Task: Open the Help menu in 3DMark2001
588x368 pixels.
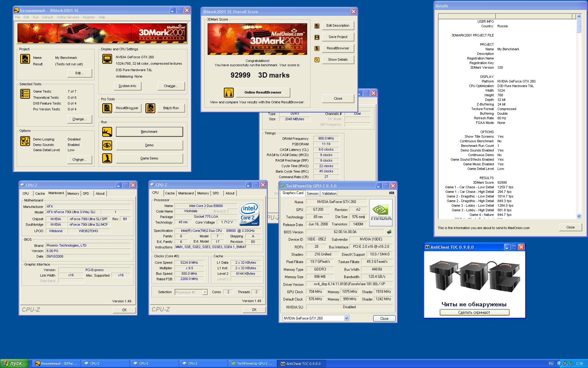Action: pos(102,17)
